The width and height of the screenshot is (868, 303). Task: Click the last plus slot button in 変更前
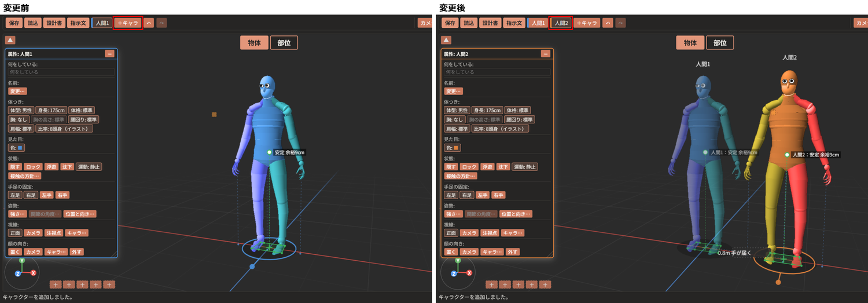[109, 284]
